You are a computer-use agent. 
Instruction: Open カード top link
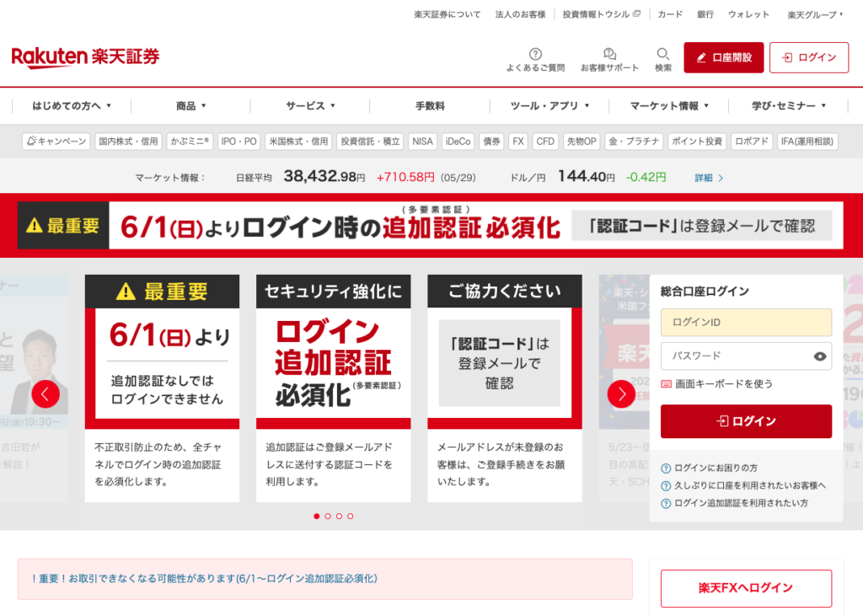(670, 15)
